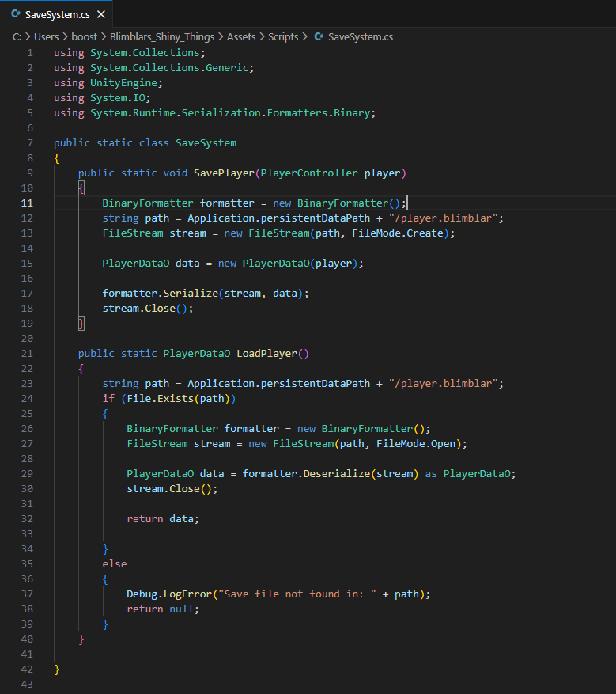
Task: Click 'FileMode.Create' on line 13
Action: [x=398, y=233]
